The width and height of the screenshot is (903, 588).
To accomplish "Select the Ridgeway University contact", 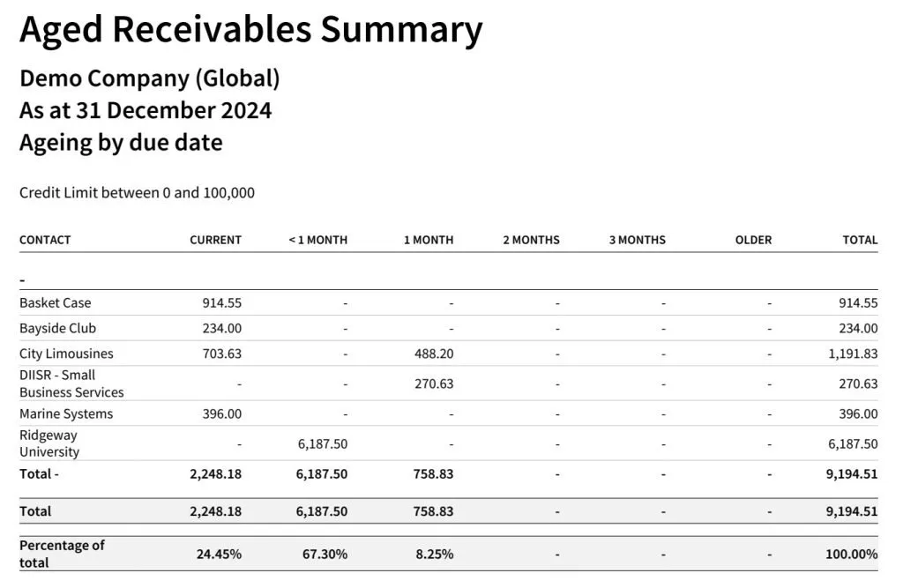I will coord(49,443).
